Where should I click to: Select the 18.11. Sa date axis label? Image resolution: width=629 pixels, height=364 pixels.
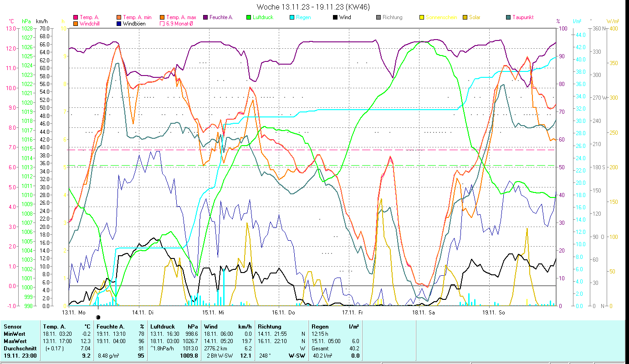[423, 313]
